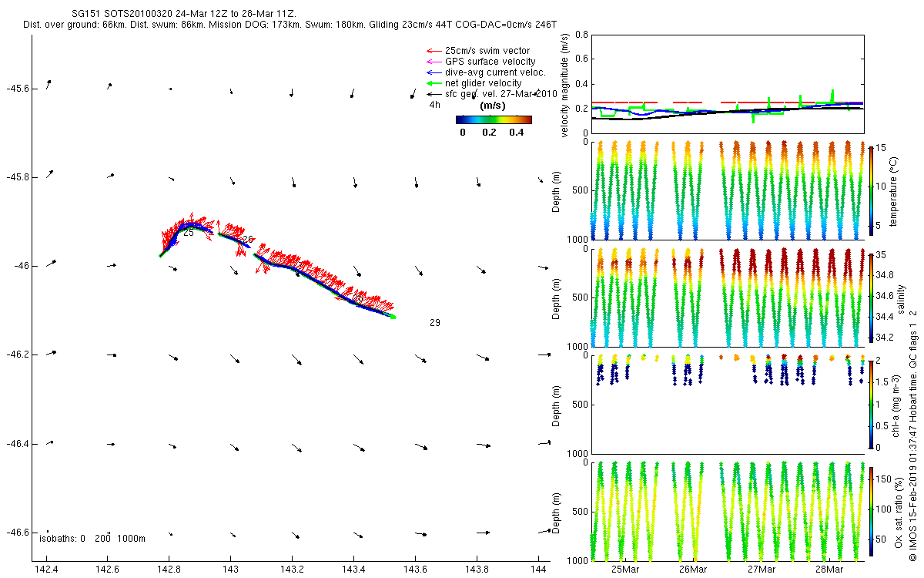The height and width of the screenshot is (578, 924).
Task: Click salinity colorbar tick '34.2'
Action: coord(885,338)
